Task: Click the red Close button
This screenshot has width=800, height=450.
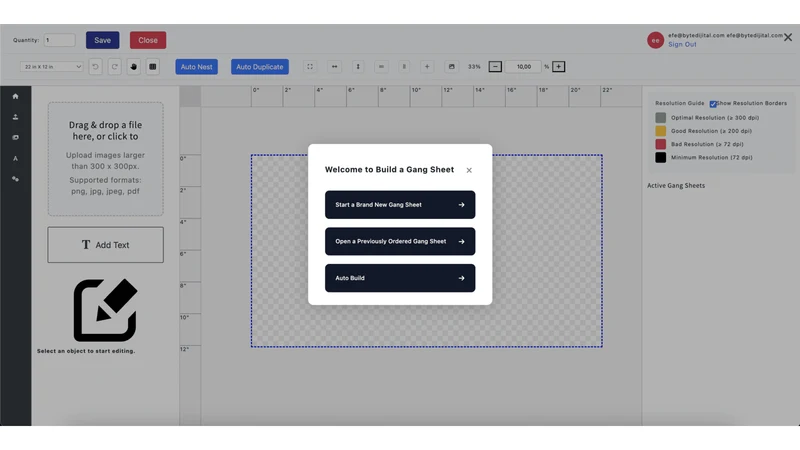Action: (x=148, y=40)
